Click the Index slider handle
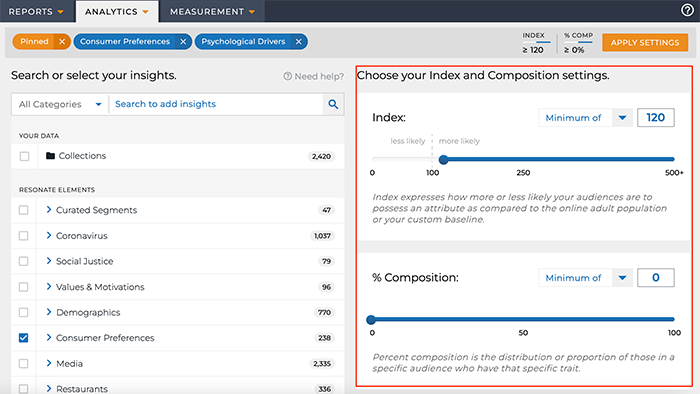Viewport: 700px width, 394px height. pos(443,159)
